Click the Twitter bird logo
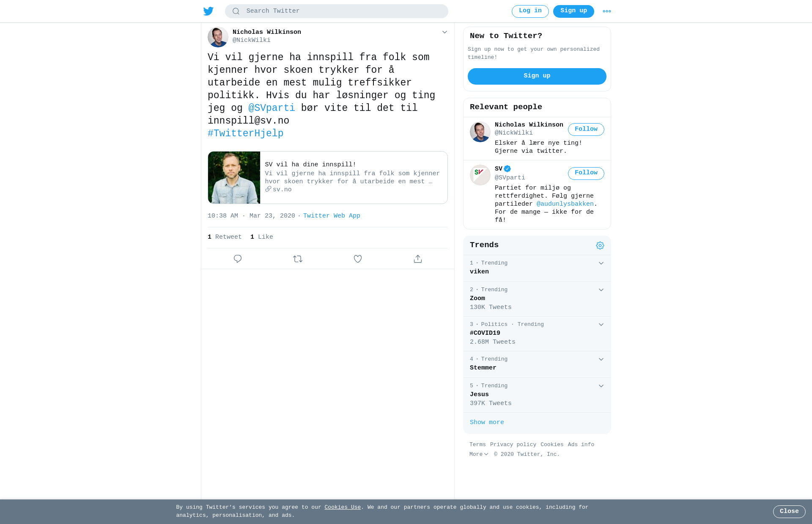The image size is (812, 524). click(x=208, y=11)
